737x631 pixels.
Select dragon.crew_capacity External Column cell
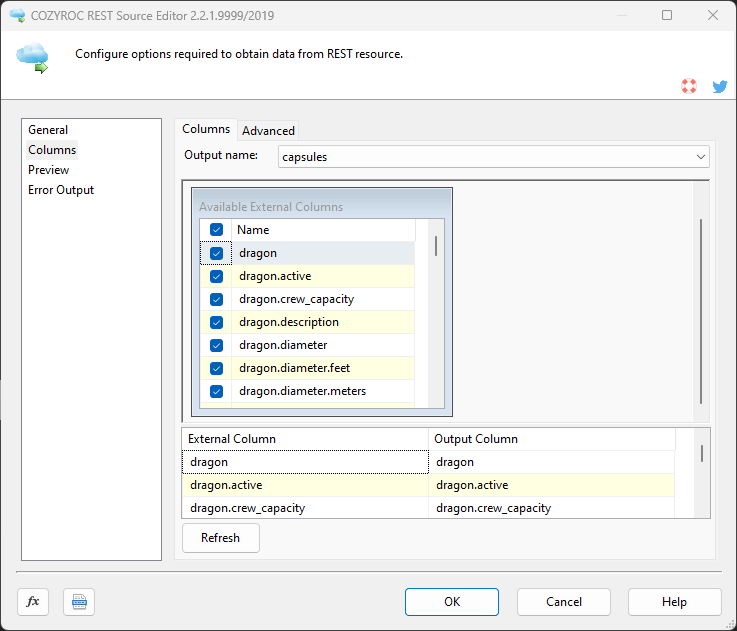pos(305,508)
